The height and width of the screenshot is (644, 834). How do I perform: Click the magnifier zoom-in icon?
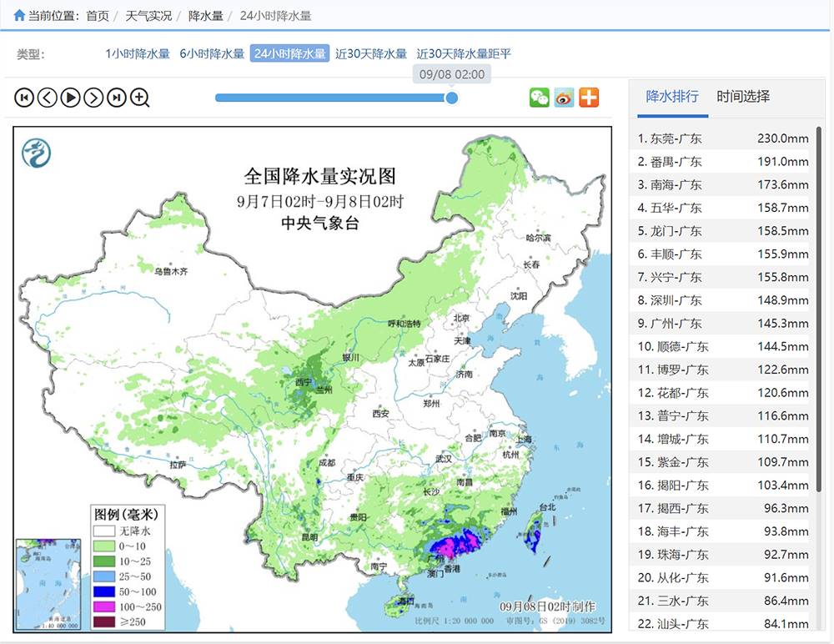(140, 98)
